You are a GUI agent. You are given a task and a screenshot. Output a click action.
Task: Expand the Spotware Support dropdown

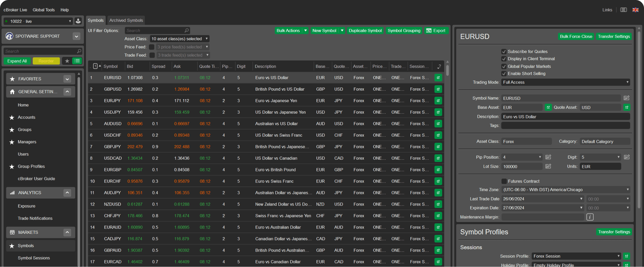pyautogui.click(x=77, y=36)
